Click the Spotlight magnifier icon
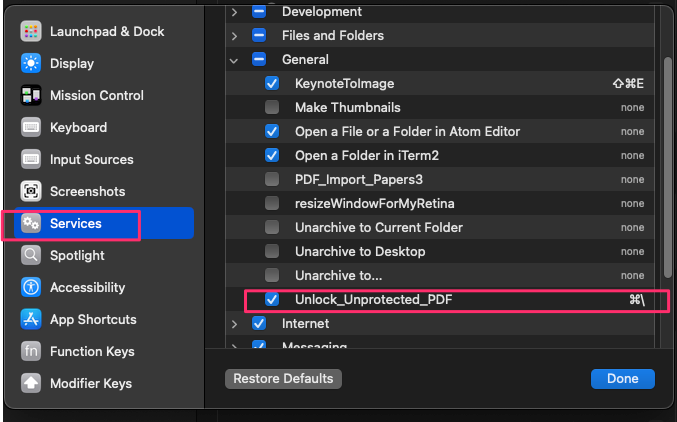 coord(31,255)
